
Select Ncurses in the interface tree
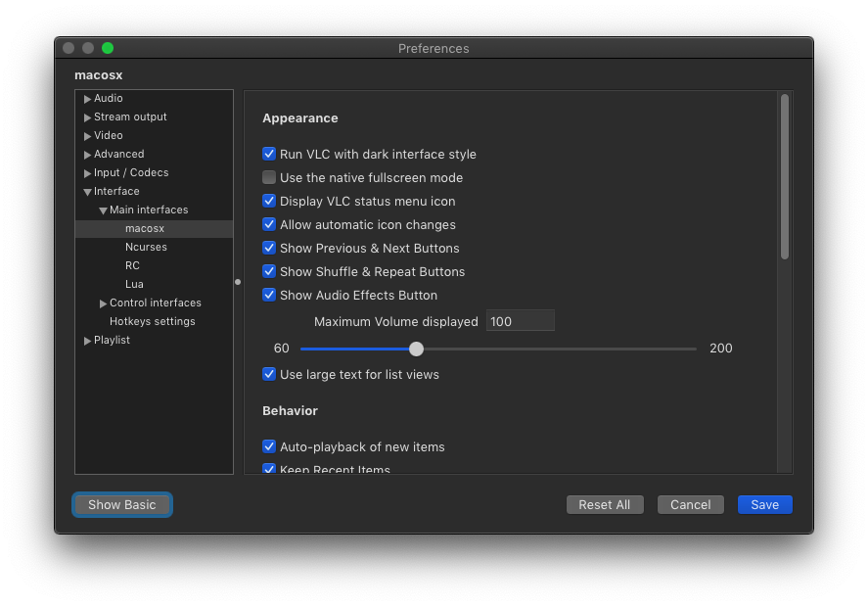coord(146,247)
